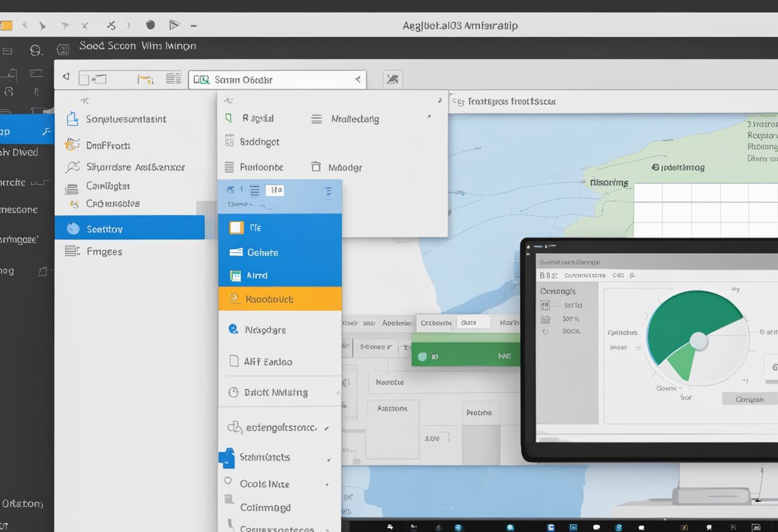Image resolution: width=778 pixels, height=532 pixels.
Task: Open the blue flag icon near Stehmctatcts
Action: click(x=226, y=457)
